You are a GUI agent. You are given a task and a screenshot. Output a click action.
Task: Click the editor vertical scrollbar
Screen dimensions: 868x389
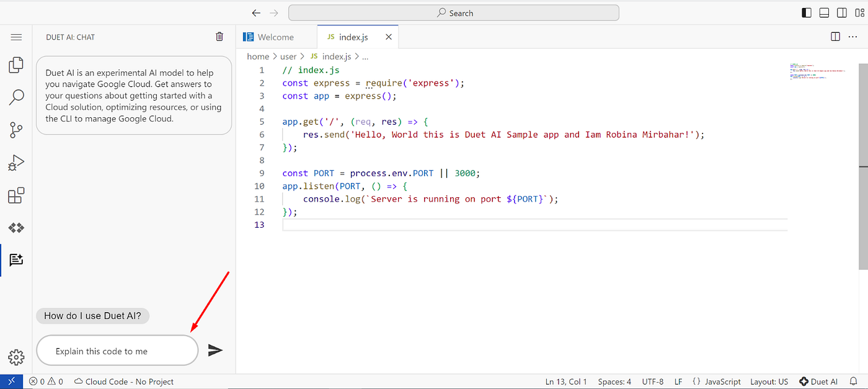[863, 168]
